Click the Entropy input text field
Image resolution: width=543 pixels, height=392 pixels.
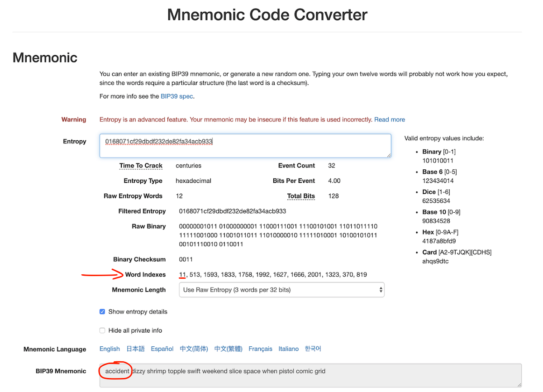[245, 146]
